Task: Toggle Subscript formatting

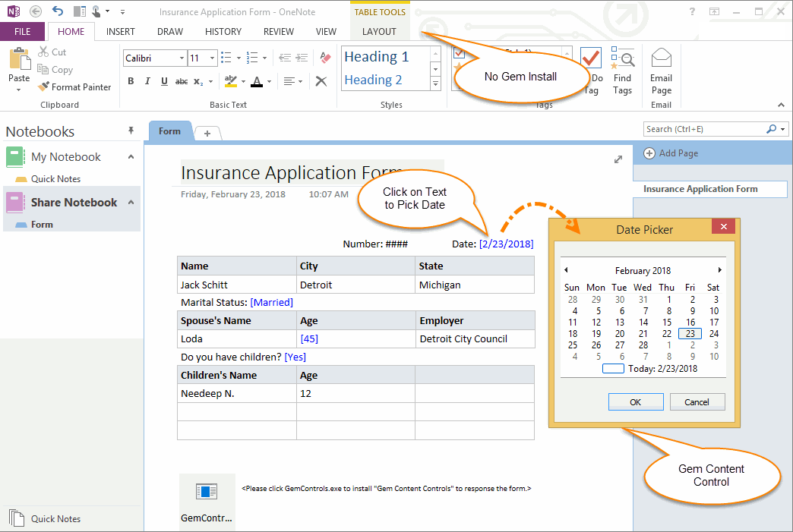Action: (198, 81)
